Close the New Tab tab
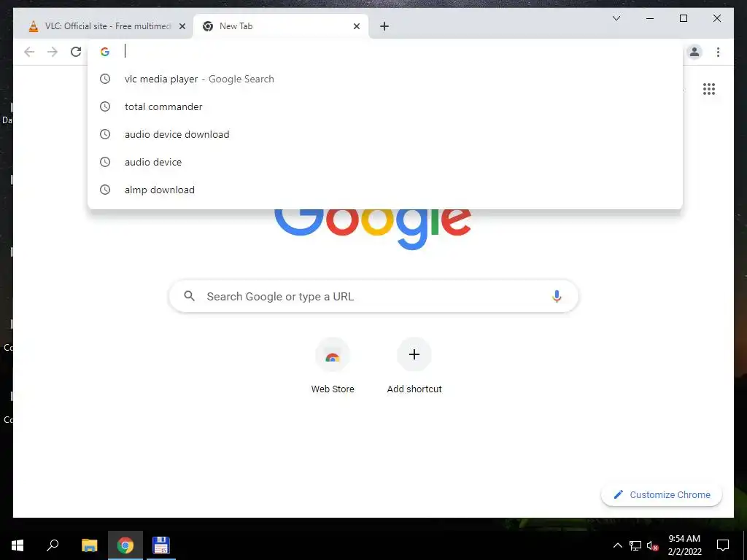 point(356,26)
